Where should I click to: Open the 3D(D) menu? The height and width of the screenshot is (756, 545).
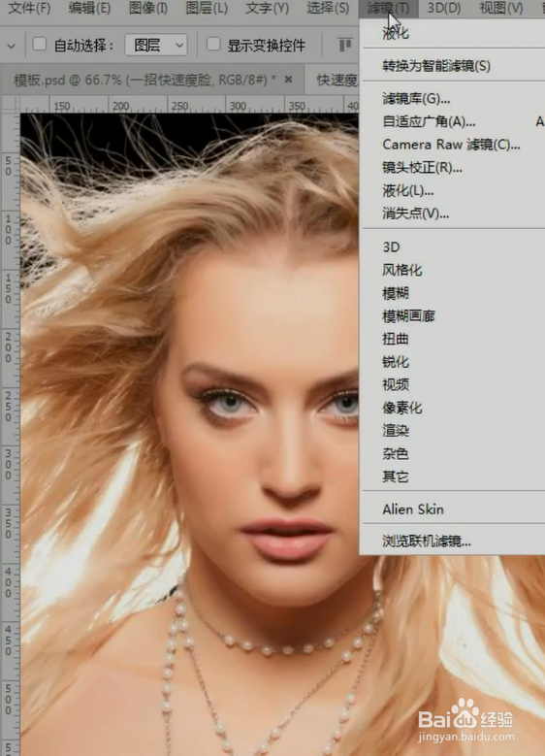coord(444,8)
